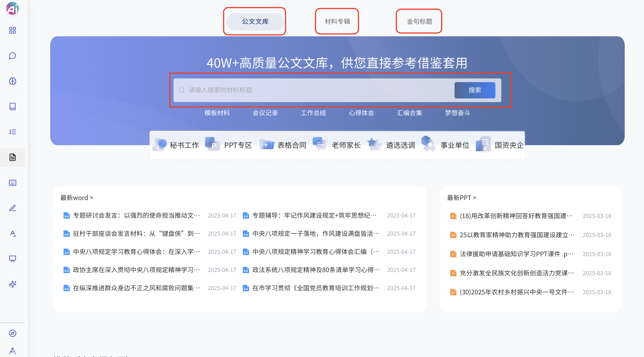Open the book icon in sidebar
This screenshot has height=357, width=644.
pos(12,106)
